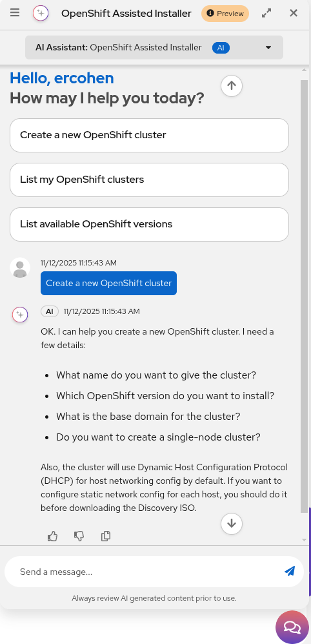Click "What name do you want to give the cluster?"
Image resolution: width=311 pixels, height=644 pixels.
156,375
